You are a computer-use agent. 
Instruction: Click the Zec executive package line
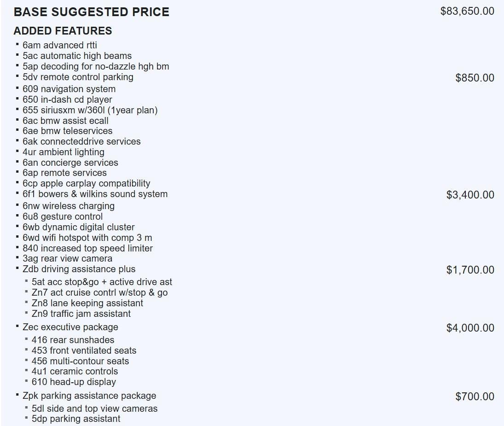(70, 327)
